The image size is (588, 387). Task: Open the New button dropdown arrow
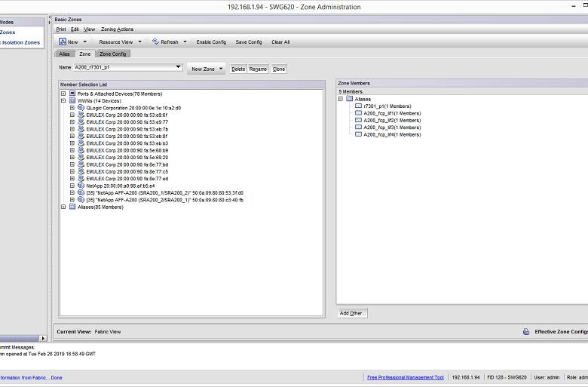[x=85, y=41]
